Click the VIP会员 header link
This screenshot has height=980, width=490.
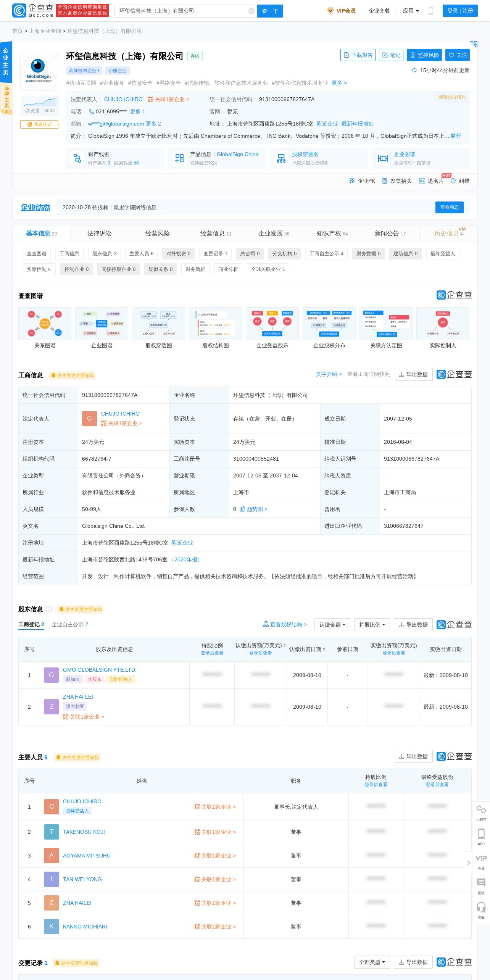pos(342,11)
